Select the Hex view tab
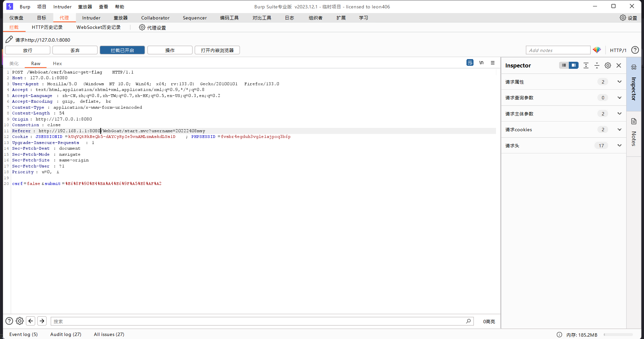644x339 pixels. [57, 63]
